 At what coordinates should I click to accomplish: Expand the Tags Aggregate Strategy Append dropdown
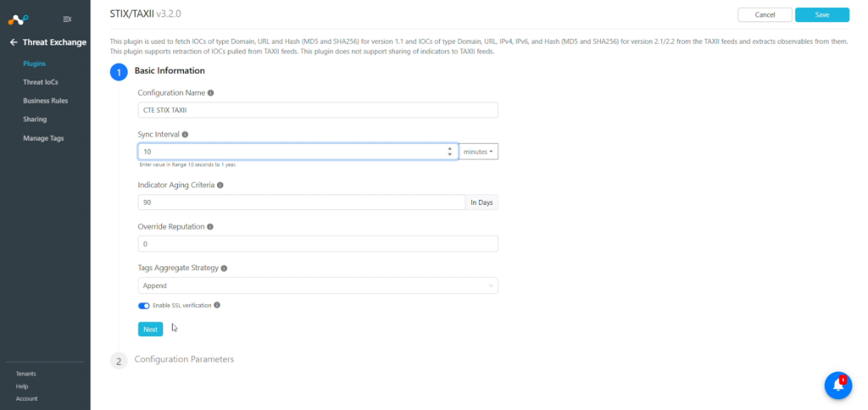318,285
